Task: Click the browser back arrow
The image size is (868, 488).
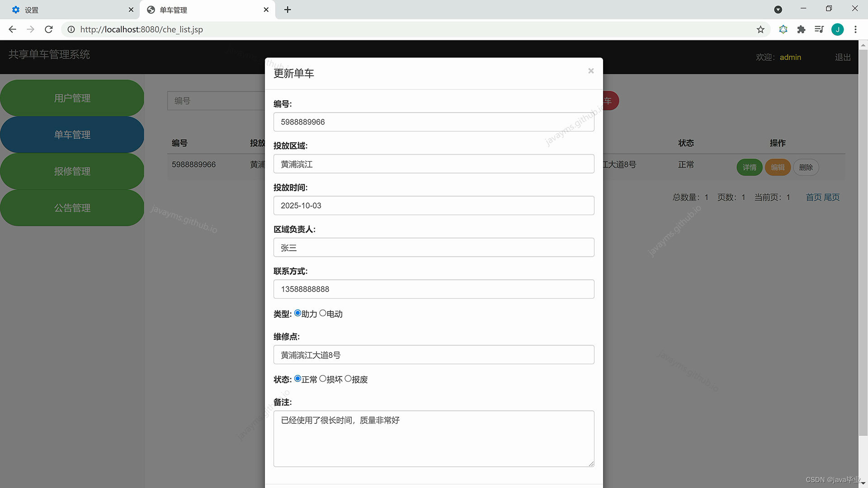Action: [x=12, y=29]
